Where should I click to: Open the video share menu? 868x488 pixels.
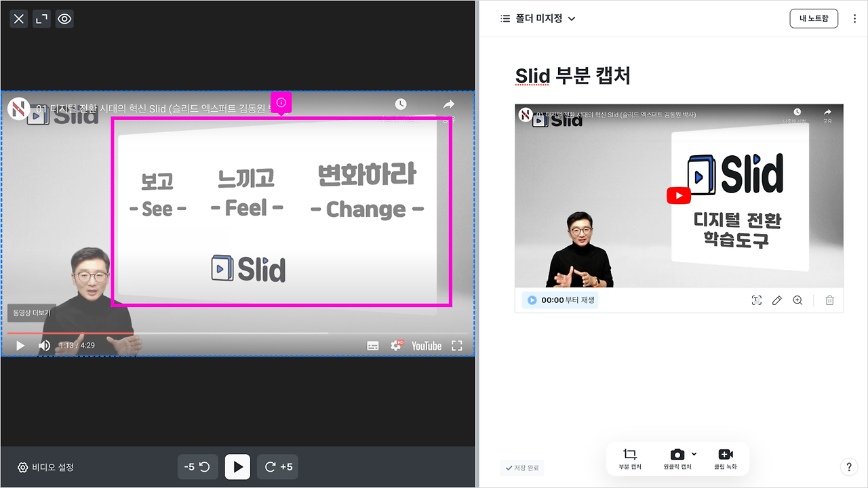pos(448,104)
